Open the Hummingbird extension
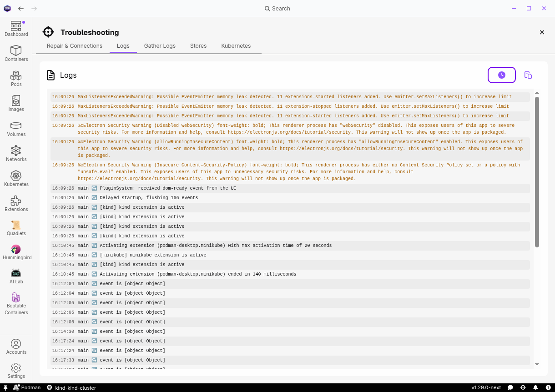The height and width of the screenshot is (392, 555). [16, 252]
